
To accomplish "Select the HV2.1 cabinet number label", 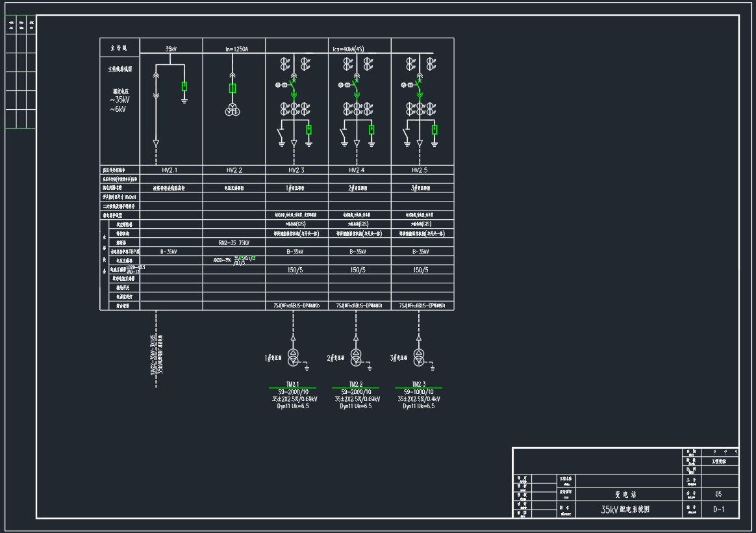I will (x=170, y=170).
